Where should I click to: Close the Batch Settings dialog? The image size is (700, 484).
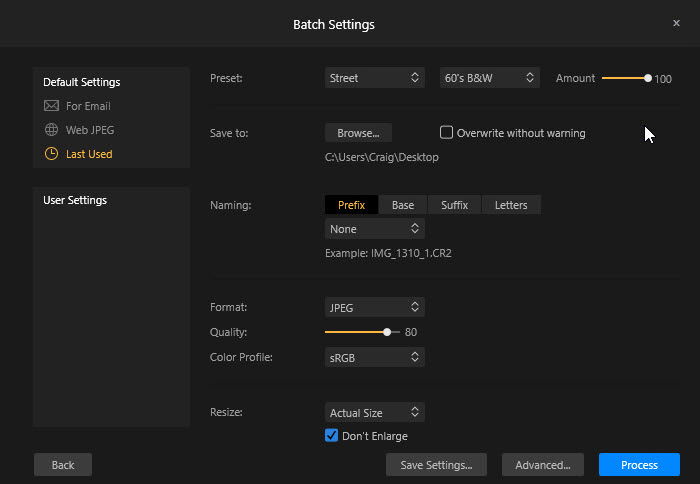[x=676, y=23]
